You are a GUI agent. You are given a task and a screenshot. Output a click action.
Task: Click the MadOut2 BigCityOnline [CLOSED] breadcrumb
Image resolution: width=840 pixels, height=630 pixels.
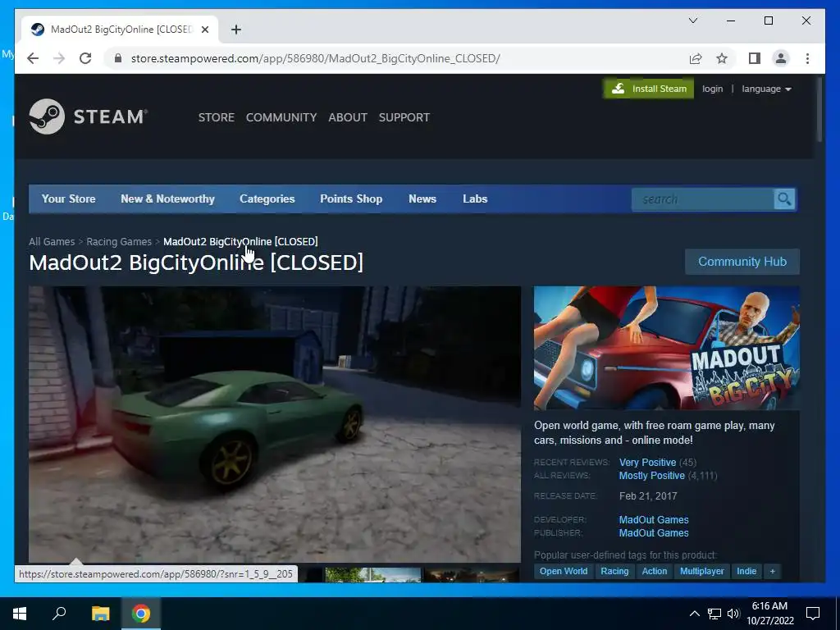point(240,242)
